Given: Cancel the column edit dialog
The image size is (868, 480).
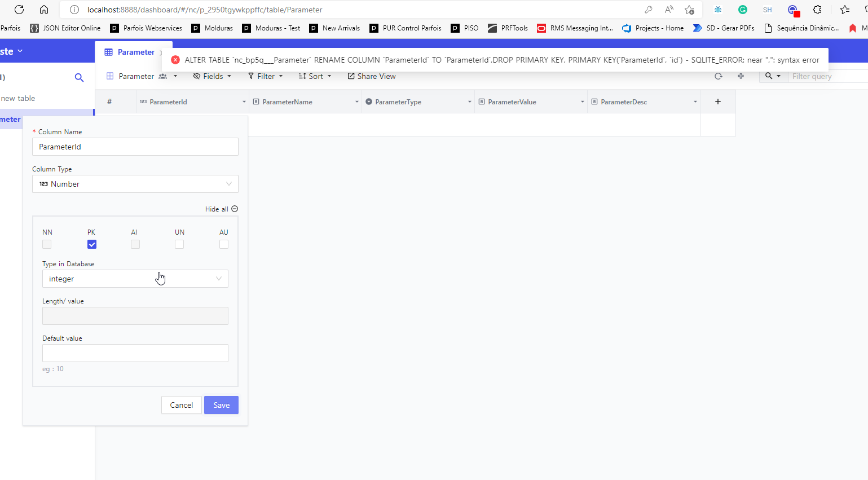Looking at the screenshot, I should [x=181, y=404].
